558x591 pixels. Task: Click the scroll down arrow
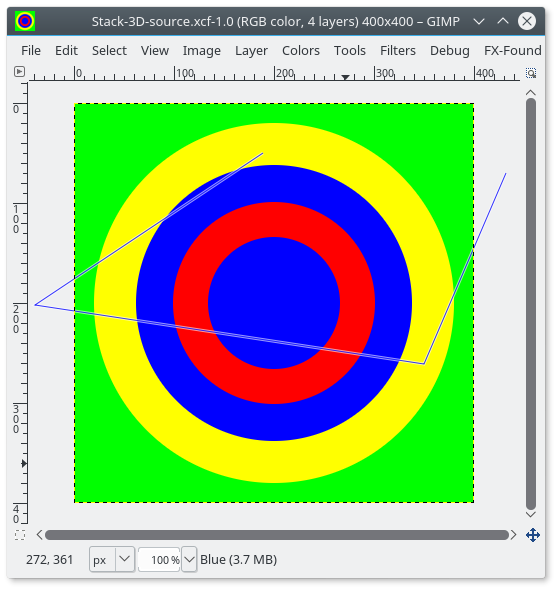[x=531, y=514]
